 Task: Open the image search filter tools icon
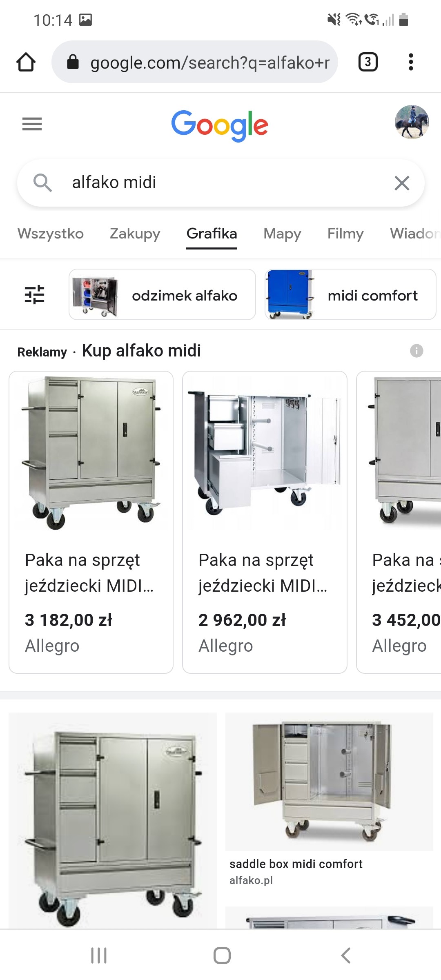coord(34,294)
